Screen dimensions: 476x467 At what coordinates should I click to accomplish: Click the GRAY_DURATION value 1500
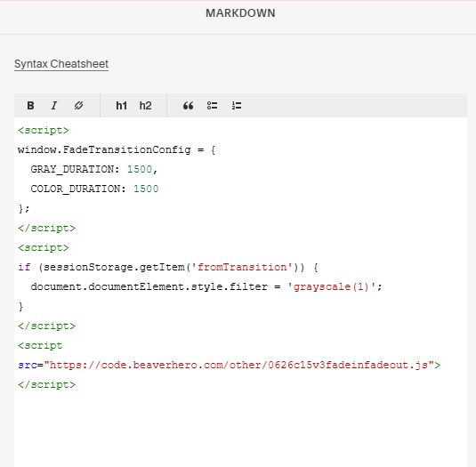(140, 169)
